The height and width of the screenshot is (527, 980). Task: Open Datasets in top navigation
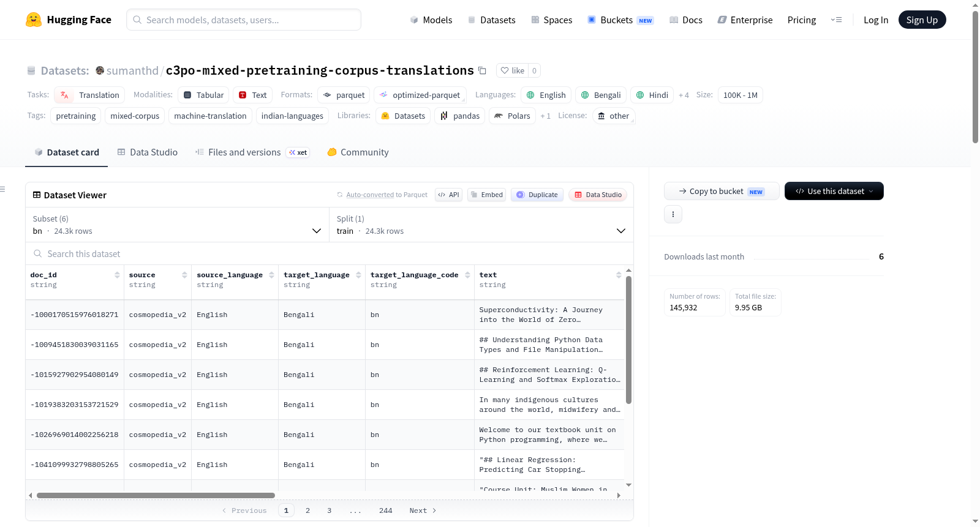492,20
